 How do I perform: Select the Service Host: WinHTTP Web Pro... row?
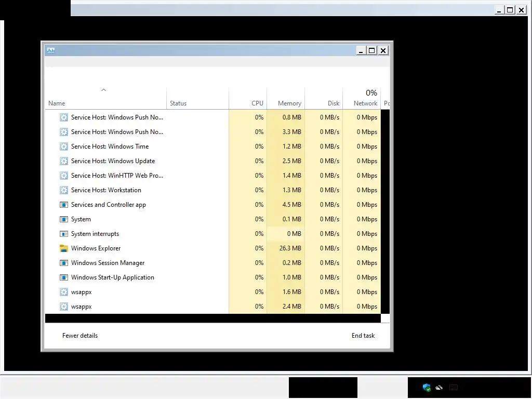[212, 176]
